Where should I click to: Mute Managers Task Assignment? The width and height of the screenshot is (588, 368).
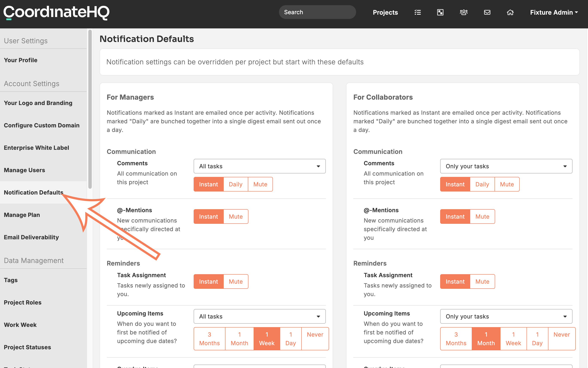click(x=236, y=282)
